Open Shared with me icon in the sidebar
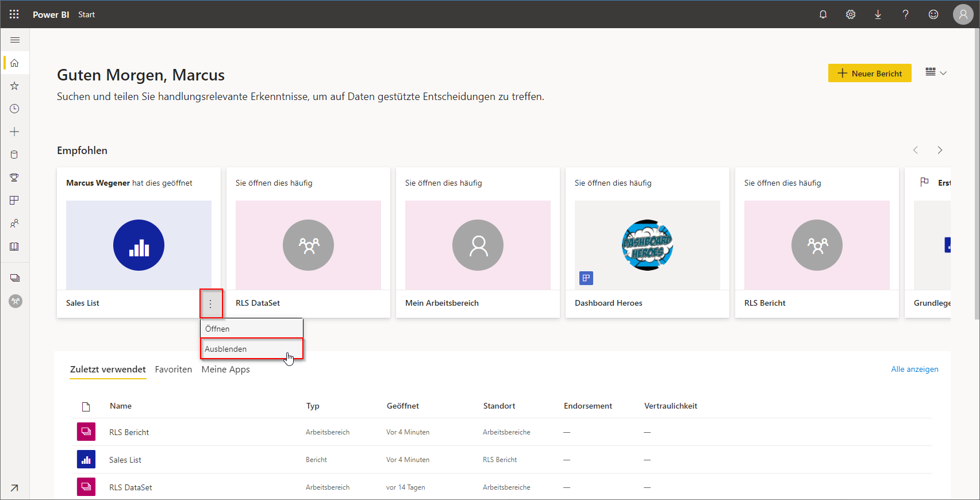This screenshot has height=500, width=980. [x=15, y=224]
